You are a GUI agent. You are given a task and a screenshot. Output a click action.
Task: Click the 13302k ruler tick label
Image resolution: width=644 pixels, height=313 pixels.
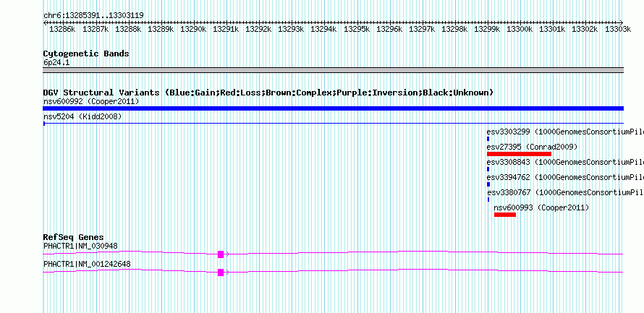click(x=585, y=30)
